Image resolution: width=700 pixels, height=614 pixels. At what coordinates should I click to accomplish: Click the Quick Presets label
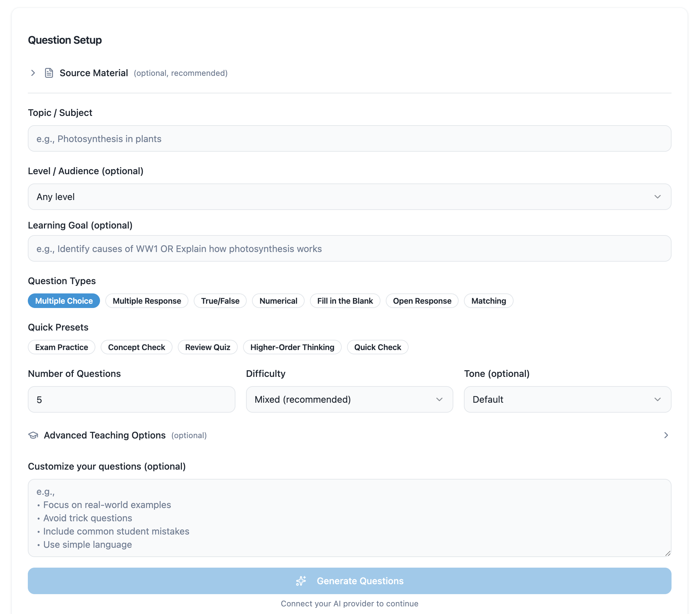[x=58, y=327]
